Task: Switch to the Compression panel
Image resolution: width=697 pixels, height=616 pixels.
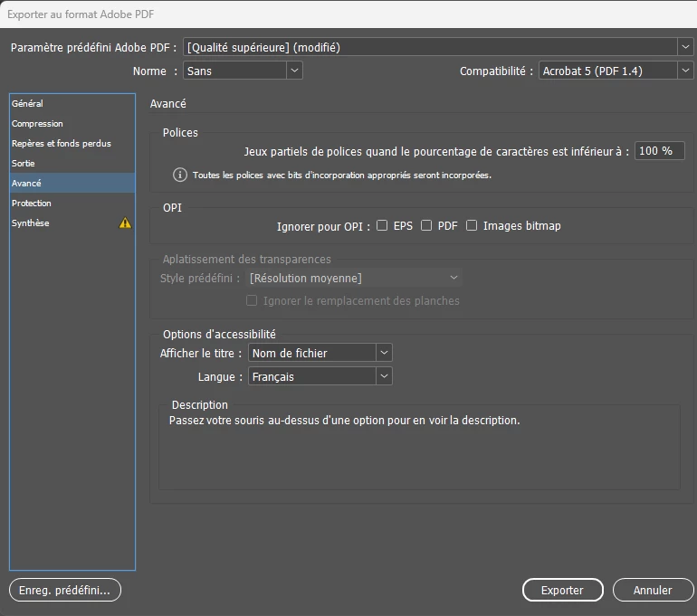Action: click(72, 123)
